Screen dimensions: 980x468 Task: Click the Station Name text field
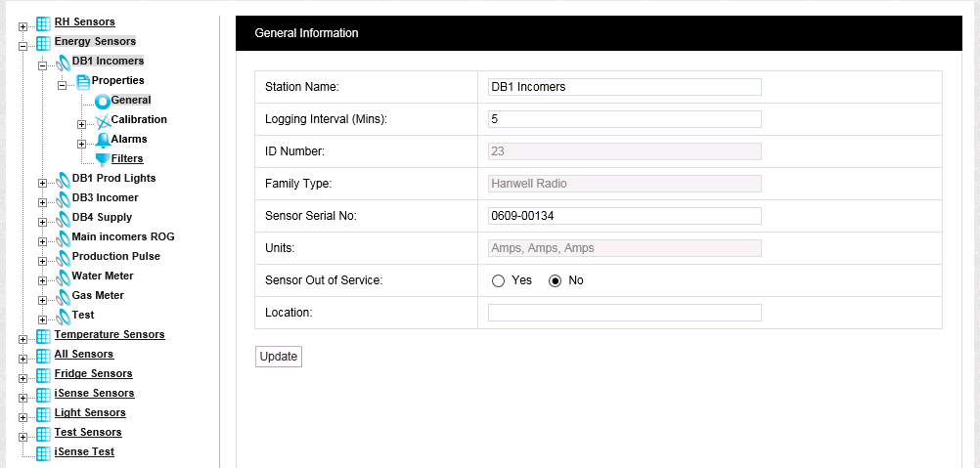(x=624, y=86)
